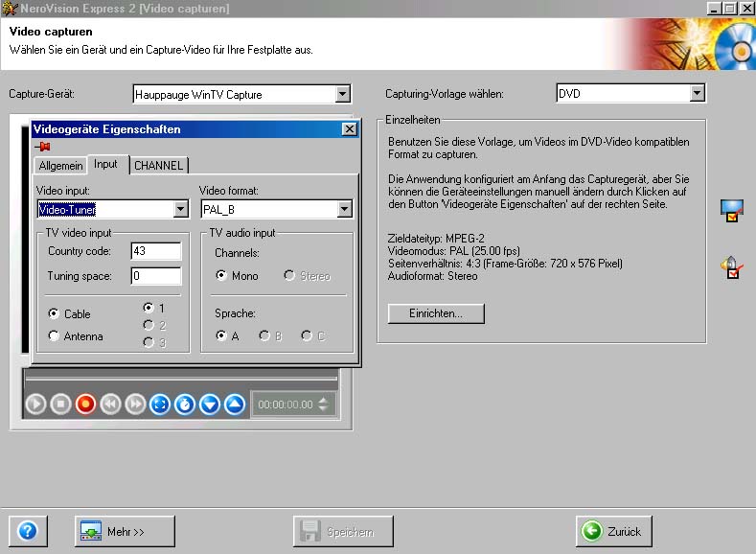Click the blue channel up arrow
Image resolution: width=756 pixels, height=554 pixels.
(x=235, y=404)
